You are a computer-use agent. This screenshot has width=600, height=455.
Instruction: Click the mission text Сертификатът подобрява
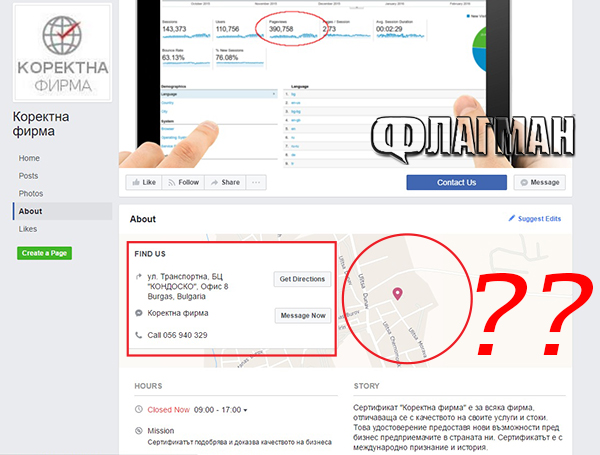coord(240,442)
